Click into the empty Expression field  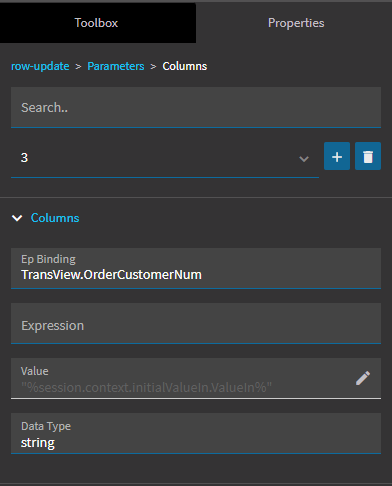pyautogui.click(x=196, y=323)
